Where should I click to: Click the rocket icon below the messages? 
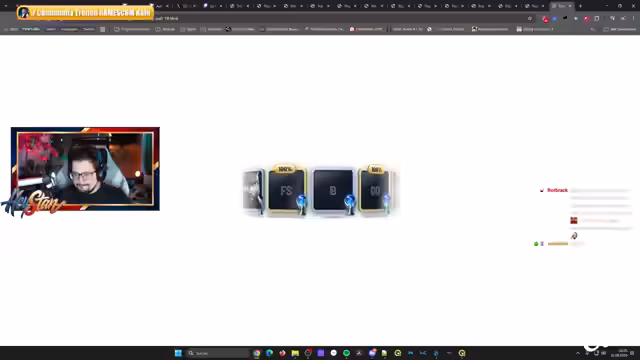(x=574, y=236)
